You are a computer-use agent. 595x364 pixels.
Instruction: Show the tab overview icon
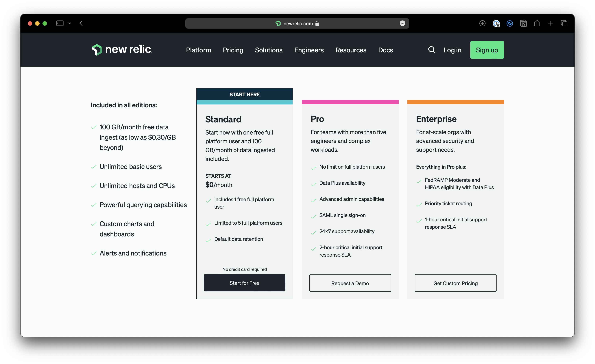pyautogui.click(x=564, y=23)
